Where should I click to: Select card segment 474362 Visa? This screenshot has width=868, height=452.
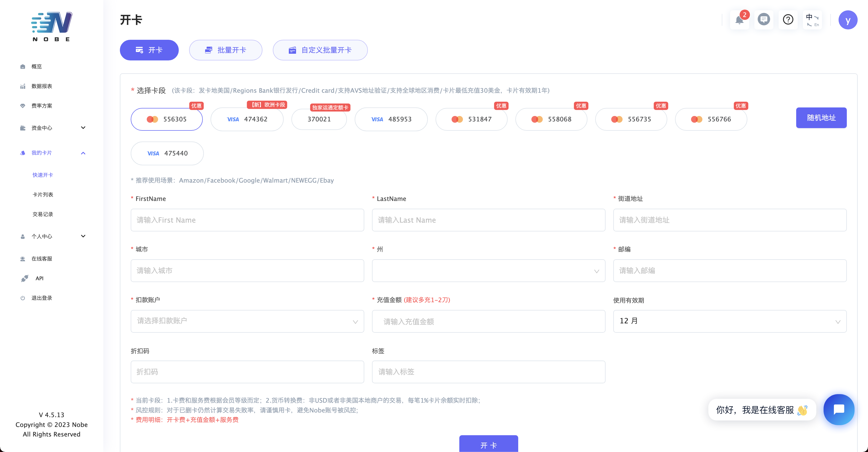coord(247,119)
